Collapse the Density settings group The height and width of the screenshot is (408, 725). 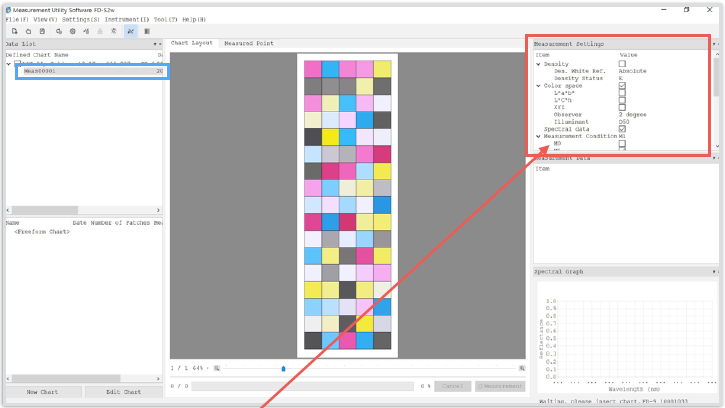click(x=538, y=63)
